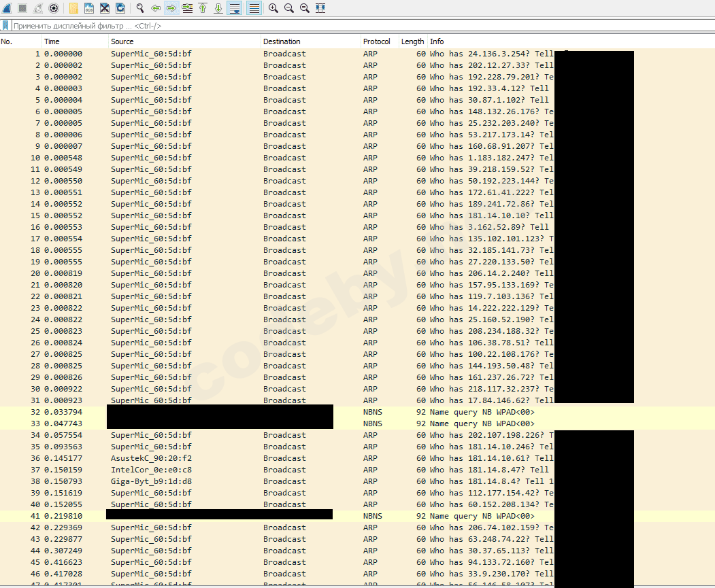The height and width of the screenshot is (588, 715).
Task: Go back in packet history
Action: 156,7
